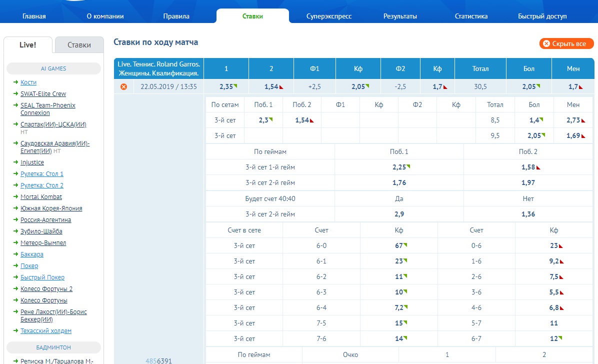598x364 pixels.
Task: Open the Результаты tab
Action: point(400,16)
